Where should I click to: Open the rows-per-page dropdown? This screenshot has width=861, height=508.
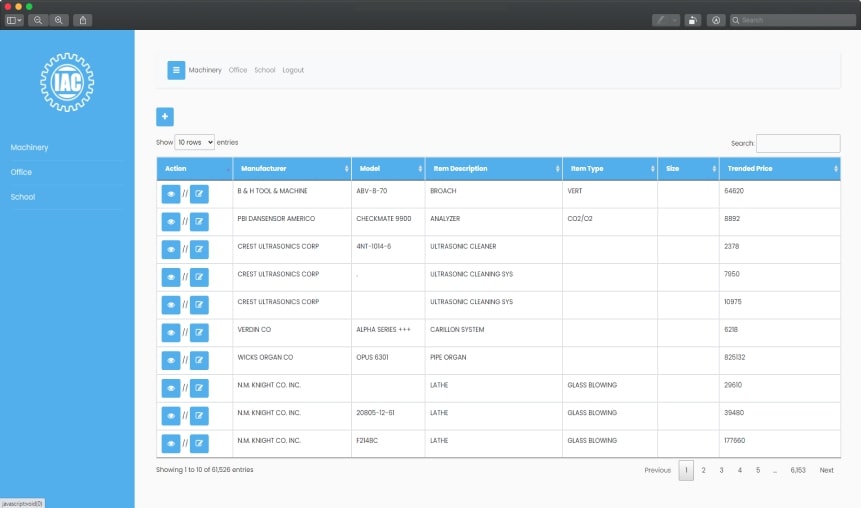[194, 143]
